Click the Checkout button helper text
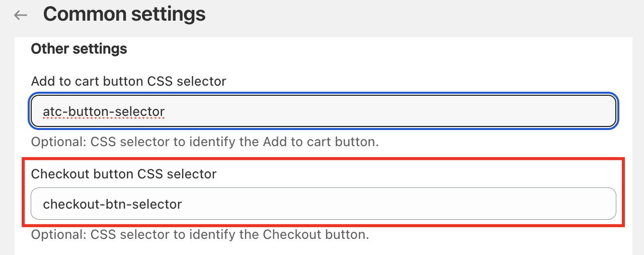644x255 pixels. [x=200, y=234]
